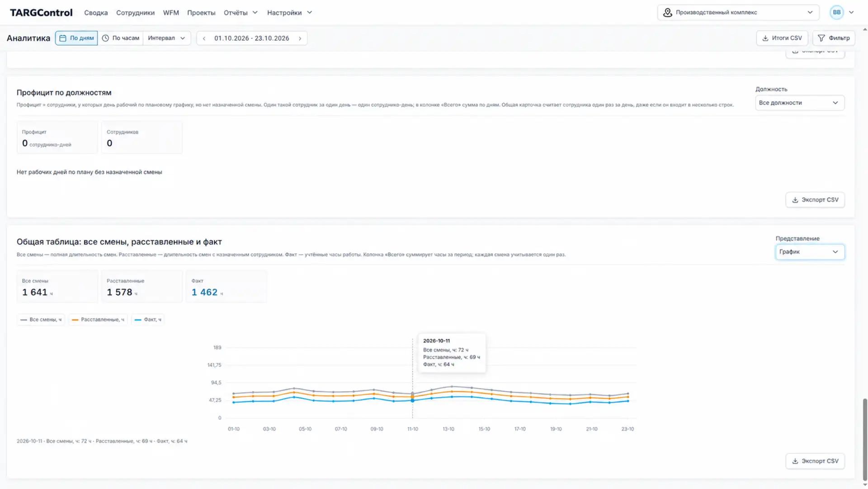Click the blue Факт point at 11-10
The image size is (868, 489).
(412, 401)
